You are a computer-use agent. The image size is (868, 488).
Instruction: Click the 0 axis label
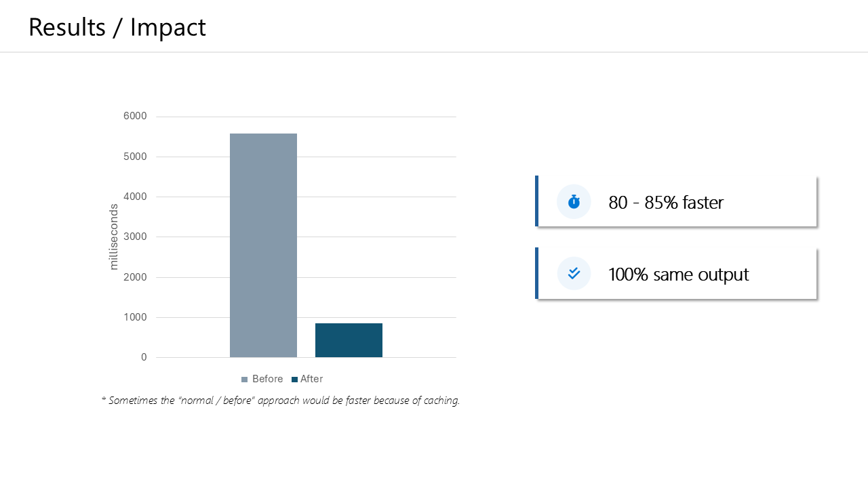click(x=144, y=357)
